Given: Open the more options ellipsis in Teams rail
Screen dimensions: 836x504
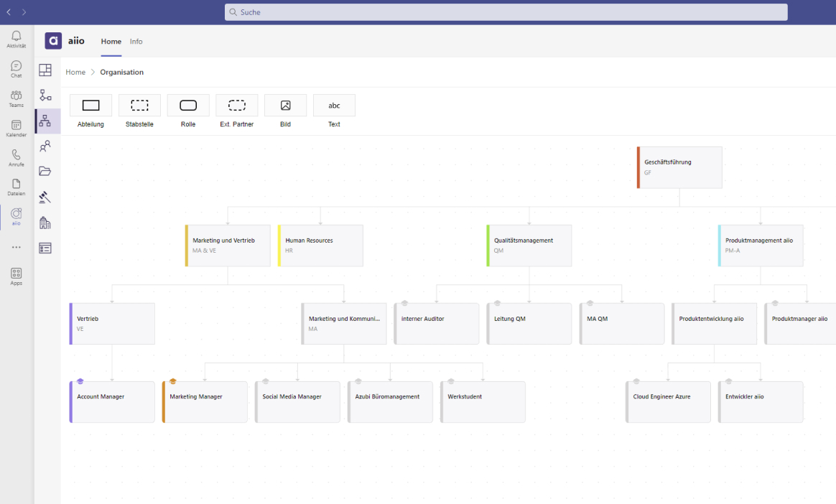Looking at the screenshot, I should tap(15, 247).
